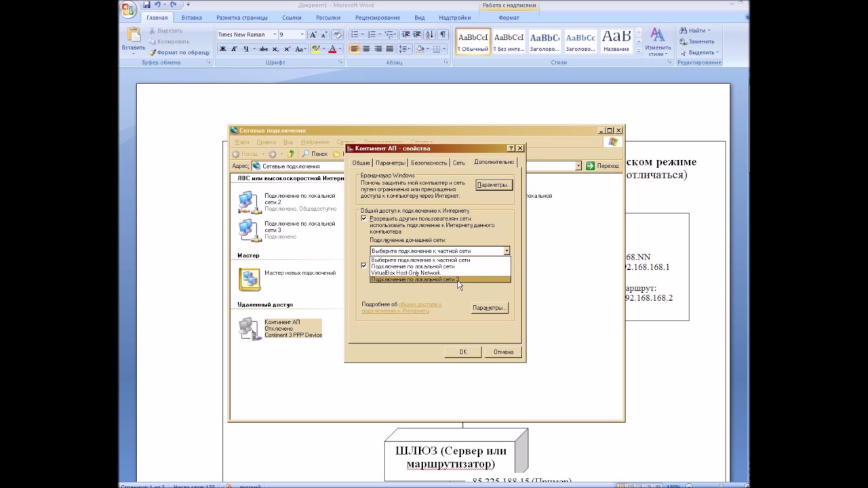Expand styles gallery more arrow
This screenshot has height=488, width=868.
639,51
